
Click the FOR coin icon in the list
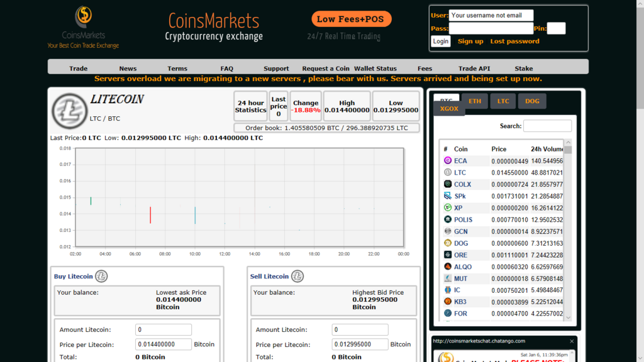click(448, 313)
